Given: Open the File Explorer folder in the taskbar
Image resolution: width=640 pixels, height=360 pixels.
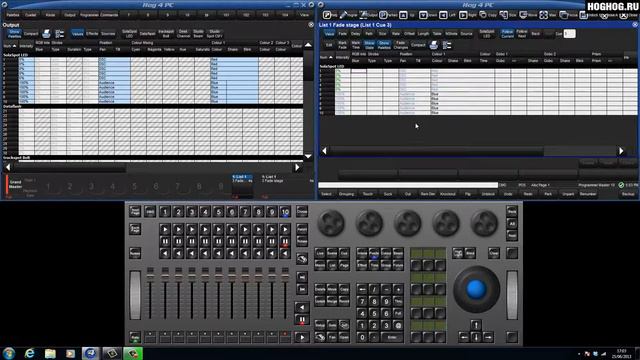Looking at the screenshot, I should point(50,353).
